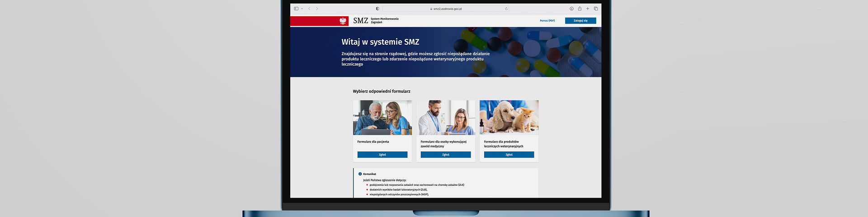868x217 pixels.
Task: Open the sidebar dropdown chevron
Action: (x=302, y=9)
